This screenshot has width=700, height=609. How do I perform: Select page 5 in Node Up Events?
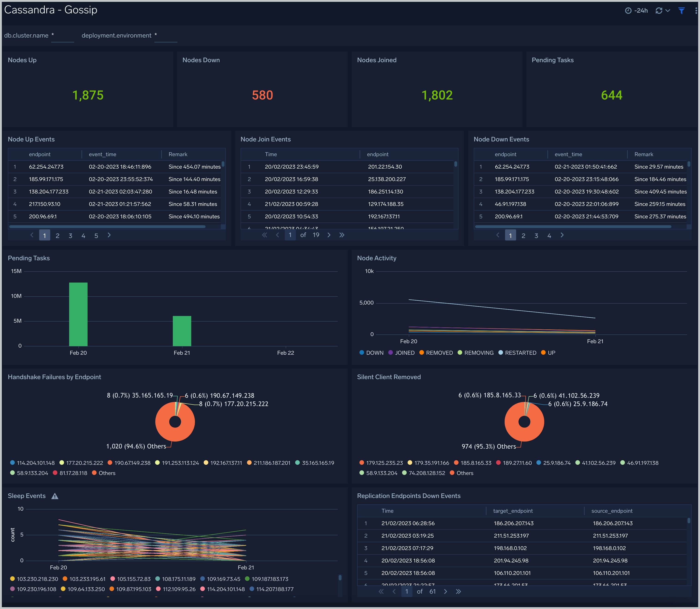pyautogui.click(x=96, y=235)
